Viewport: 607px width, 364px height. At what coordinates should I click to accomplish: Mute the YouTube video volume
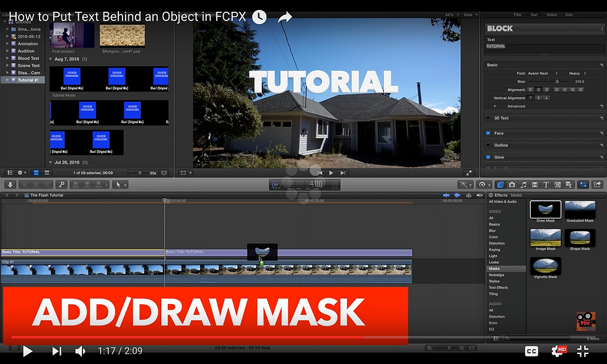pyautogui.click(x=80, y=351)
